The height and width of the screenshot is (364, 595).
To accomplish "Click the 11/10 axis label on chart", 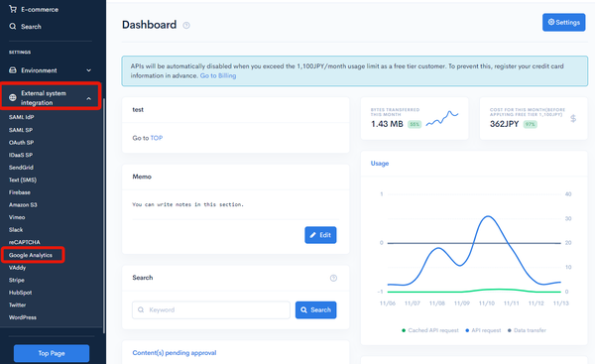I will [x=487, y=303].
